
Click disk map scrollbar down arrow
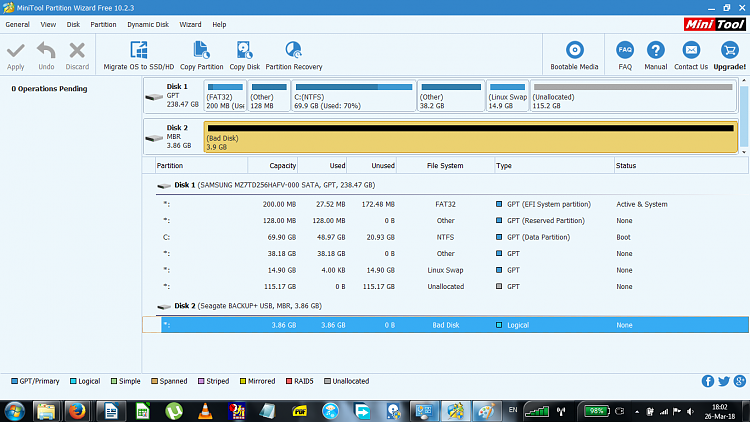744,152
